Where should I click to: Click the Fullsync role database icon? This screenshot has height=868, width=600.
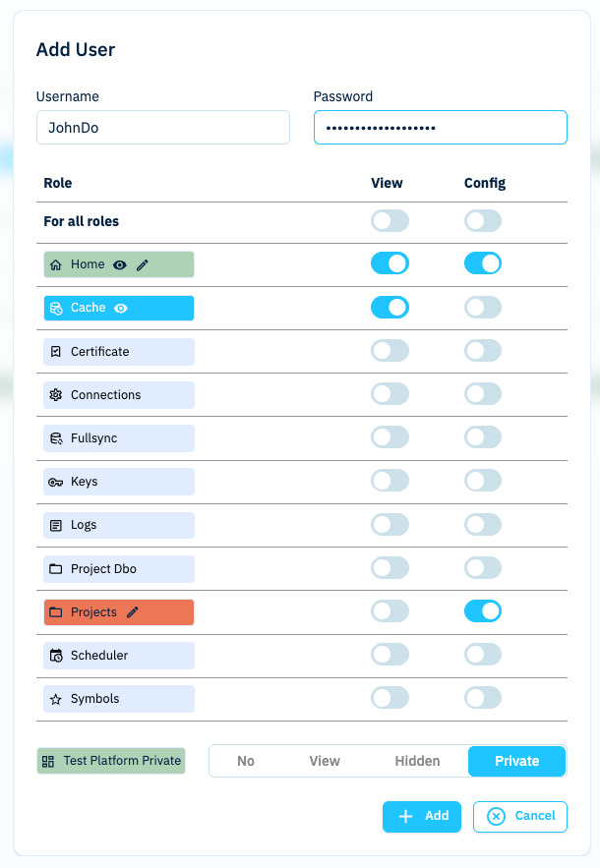point(56,438)
